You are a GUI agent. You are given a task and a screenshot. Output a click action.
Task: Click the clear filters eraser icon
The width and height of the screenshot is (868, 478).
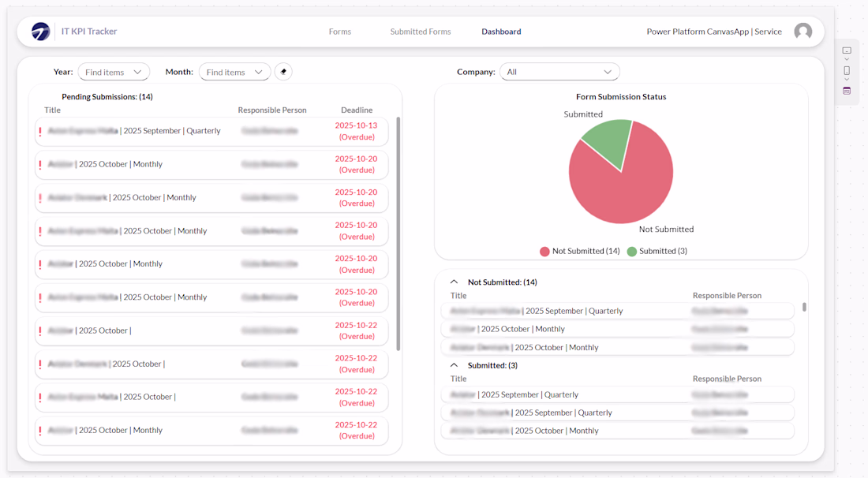pyautogui.click(x=283, y=72)
